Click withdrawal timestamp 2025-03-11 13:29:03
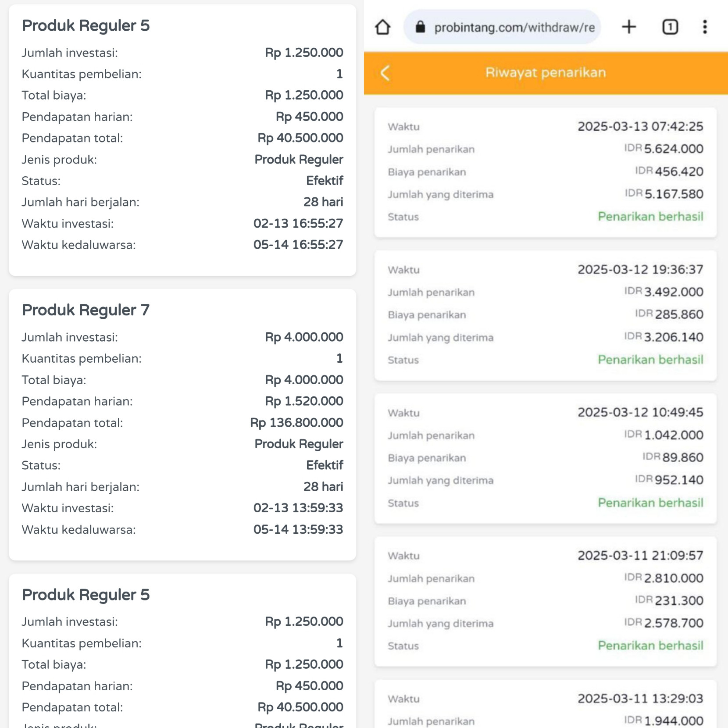This screenshot has height=728, width=728. click(x=640, y=699)
